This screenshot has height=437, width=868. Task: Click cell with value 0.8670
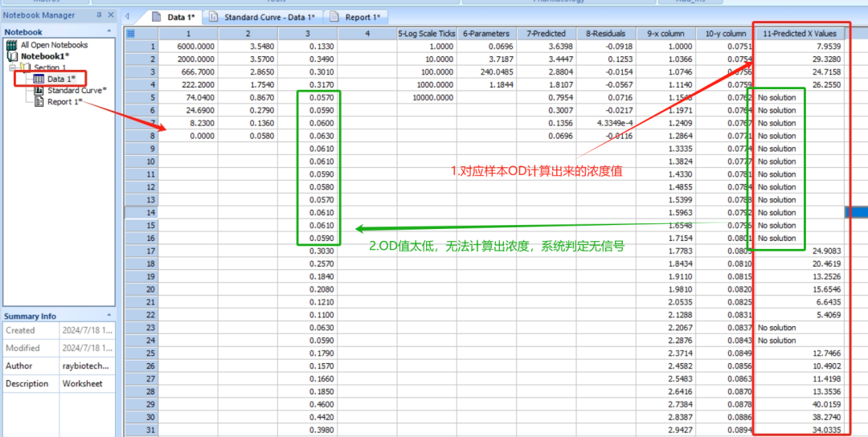(x=248, y=97)
